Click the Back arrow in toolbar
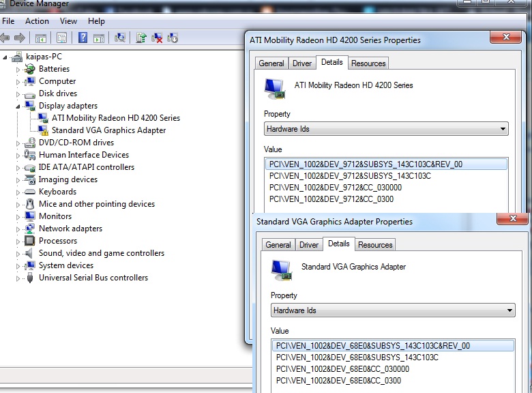This screenshot has width=532, height=393. (x=6, y=38)
